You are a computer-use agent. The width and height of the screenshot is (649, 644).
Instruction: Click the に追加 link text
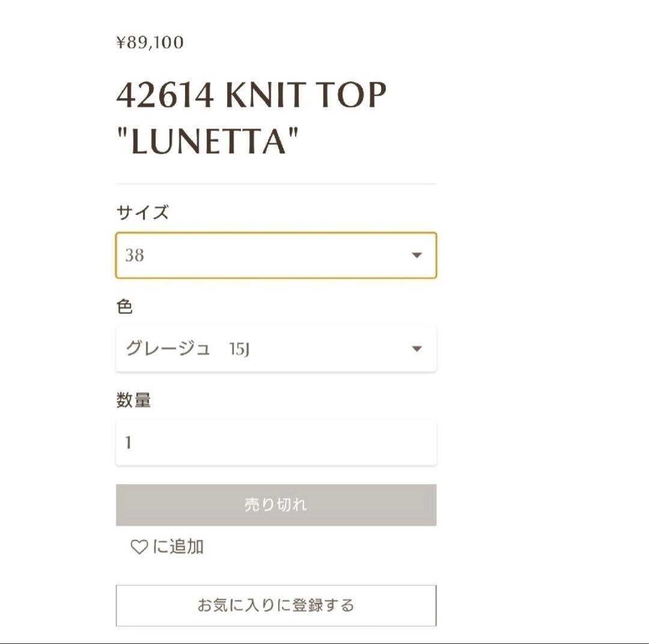[x=178, y=547]
